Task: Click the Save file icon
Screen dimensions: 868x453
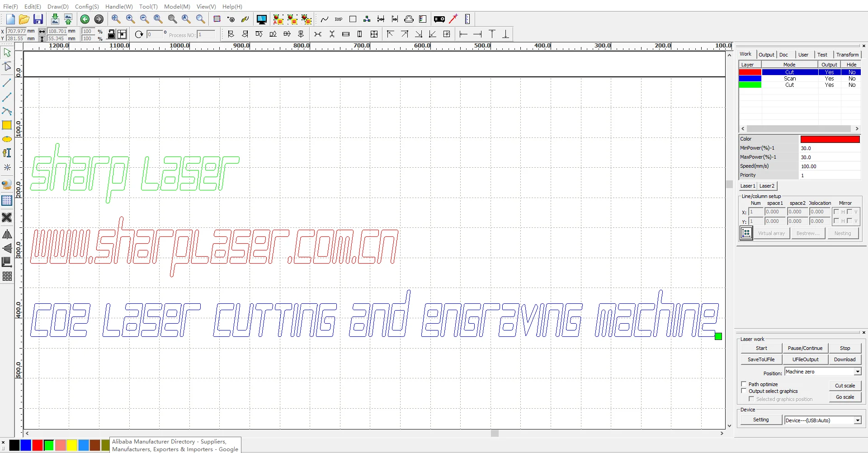Action: [38, 19]
